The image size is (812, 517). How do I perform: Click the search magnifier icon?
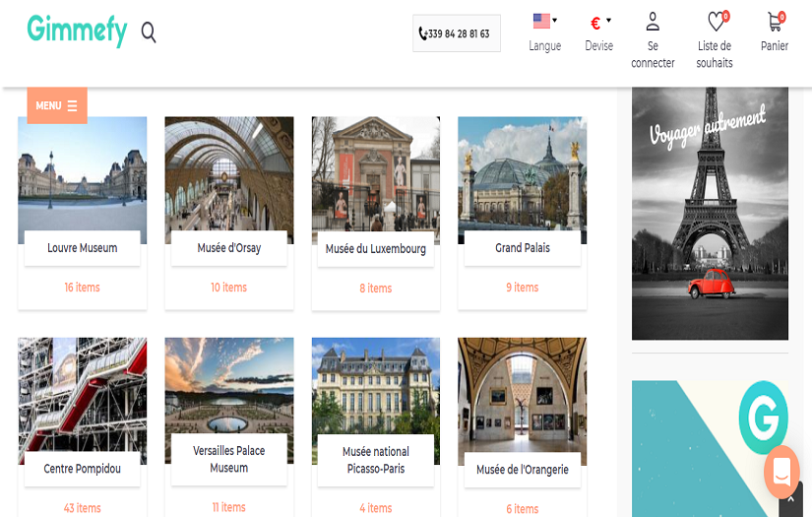click(148, 32)
